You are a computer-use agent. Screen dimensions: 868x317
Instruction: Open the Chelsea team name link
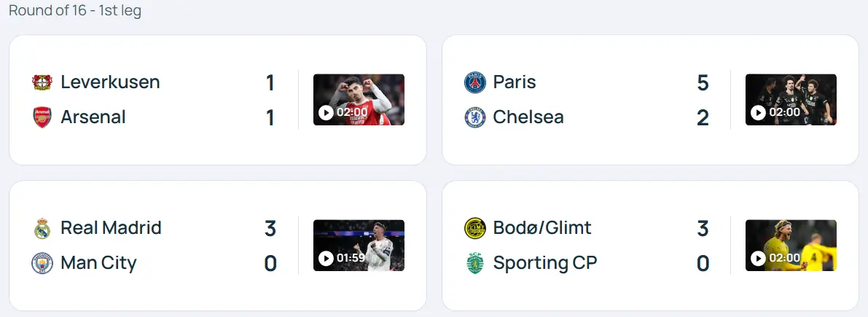click(528, 117)
